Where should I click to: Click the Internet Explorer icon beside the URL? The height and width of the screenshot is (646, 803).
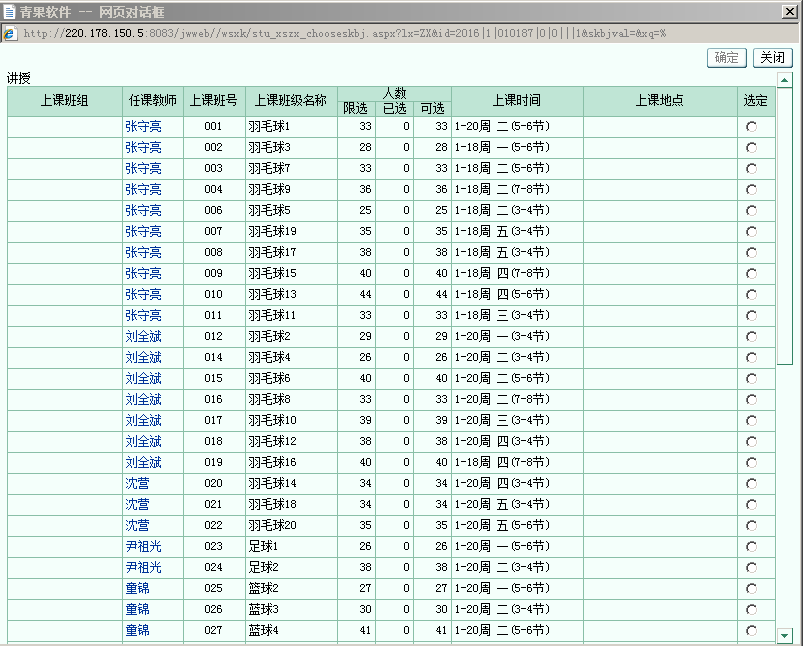[x=10, y=33]
